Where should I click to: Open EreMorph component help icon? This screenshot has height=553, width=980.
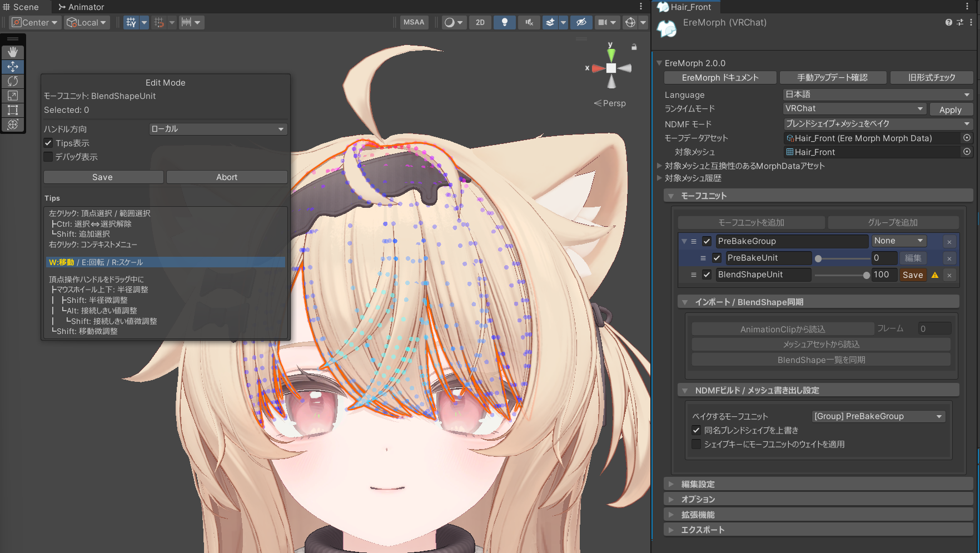click(949, 22)
